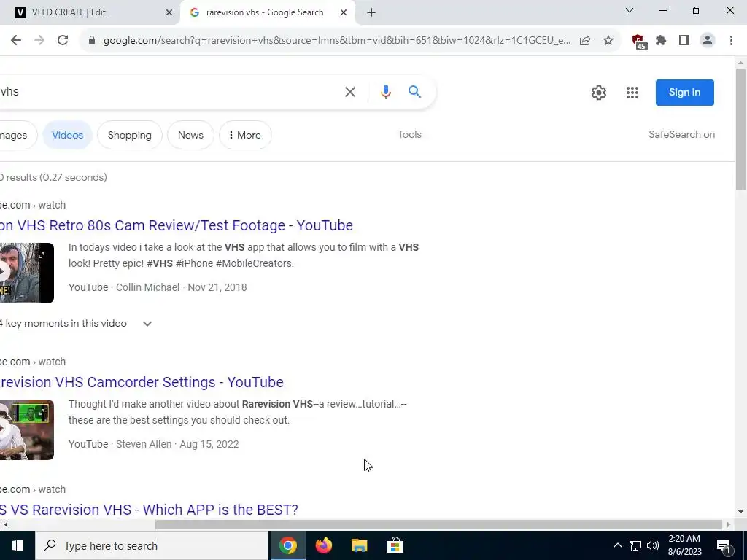Open the network status tray icon

635,545
